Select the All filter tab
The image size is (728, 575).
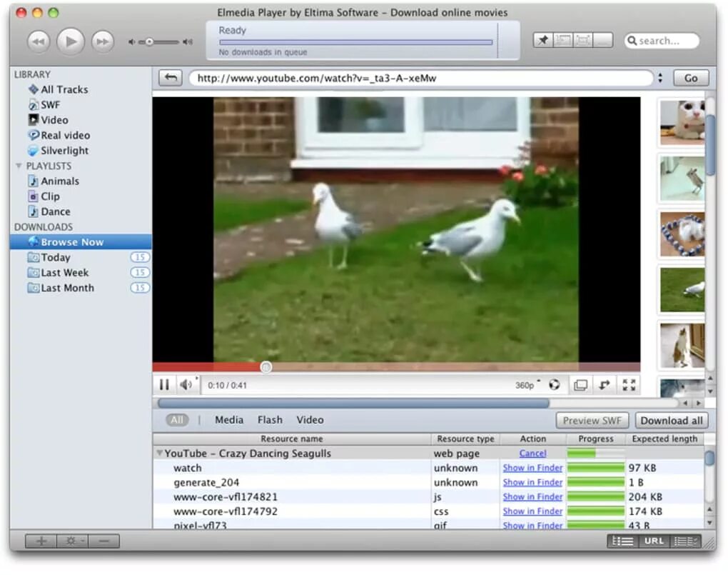pos(177,420)
